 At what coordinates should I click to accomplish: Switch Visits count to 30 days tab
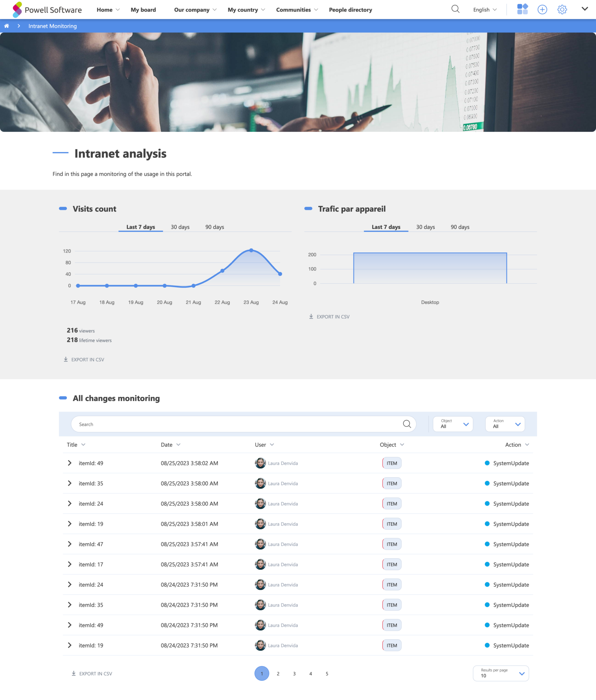pyautogui.click(x=180, y=227)
